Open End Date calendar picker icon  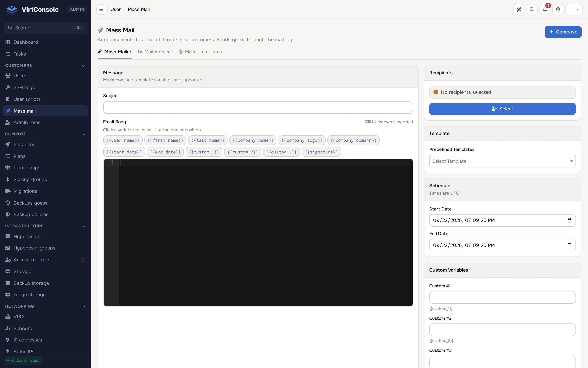point(569,245)
